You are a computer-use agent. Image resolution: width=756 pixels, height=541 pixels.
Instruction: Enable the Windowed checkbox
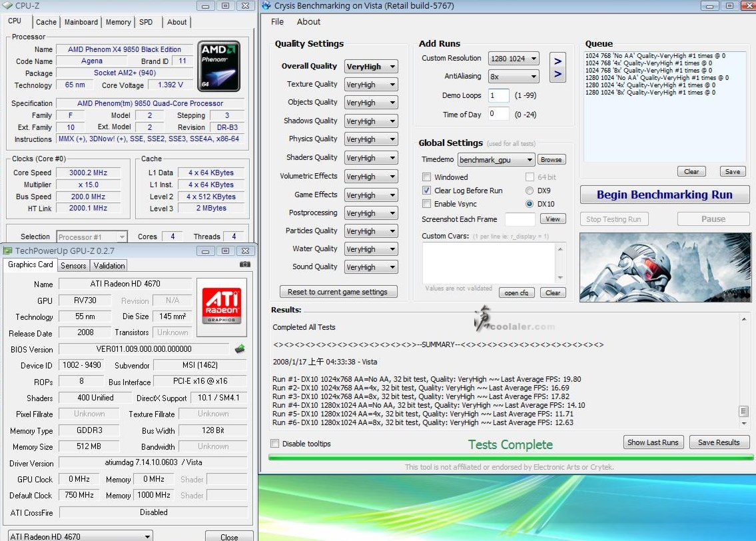(426, 177)
